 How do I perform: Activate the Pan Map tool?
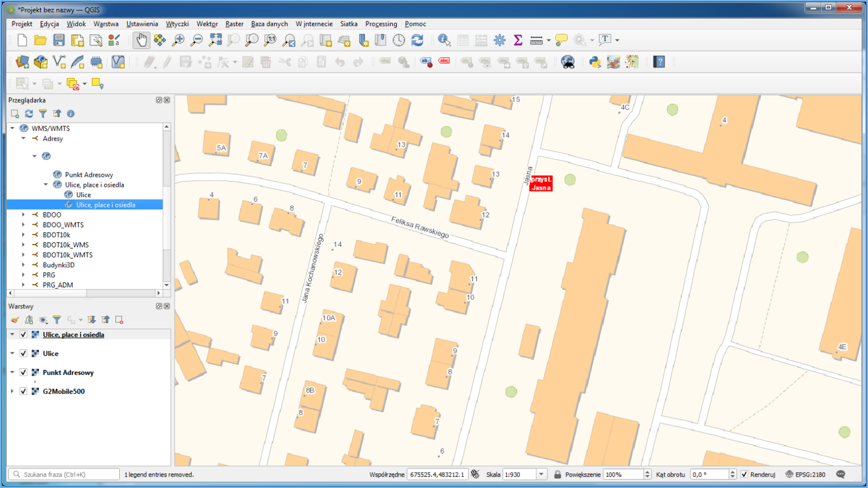pos(141,40)
